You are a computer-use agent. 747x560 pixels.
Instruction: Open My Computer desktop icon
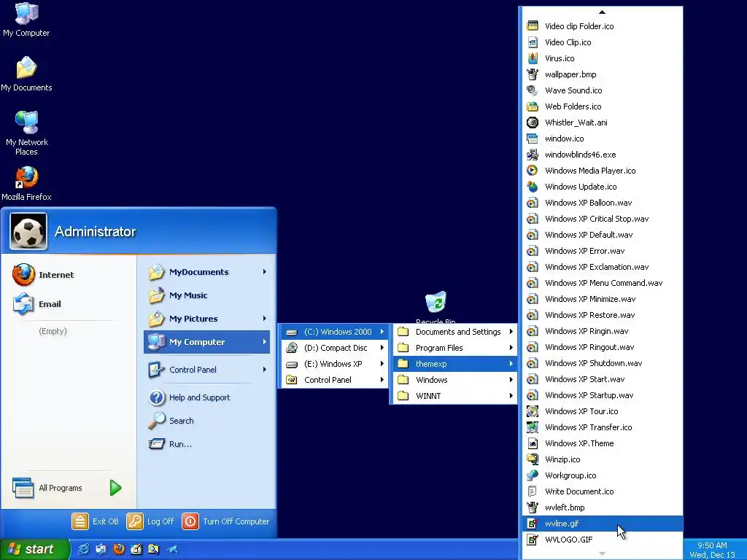point(26,20)
